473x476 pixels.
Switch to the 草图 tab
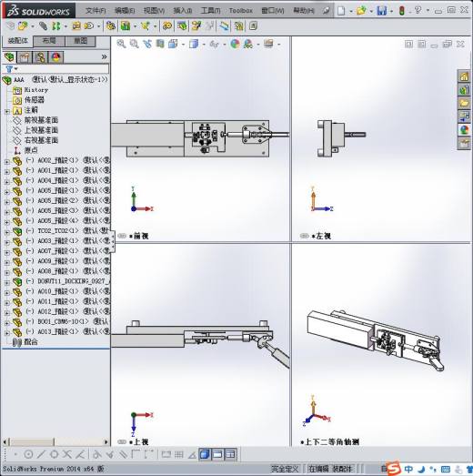80,41
